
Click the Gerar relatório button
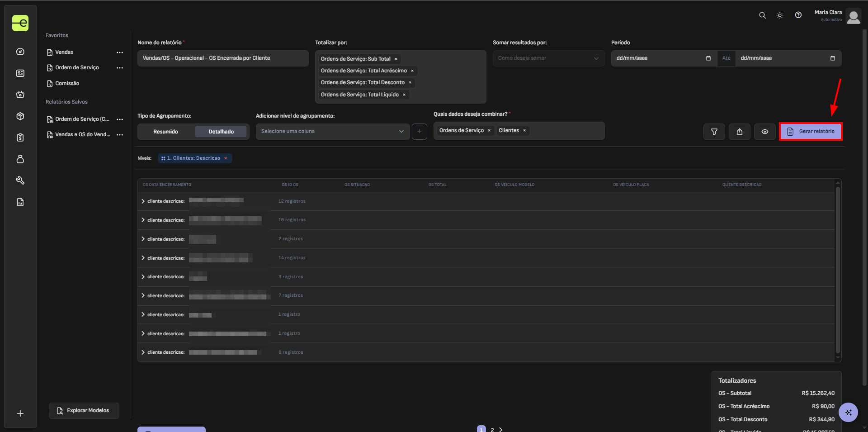[x=811, y=132]
